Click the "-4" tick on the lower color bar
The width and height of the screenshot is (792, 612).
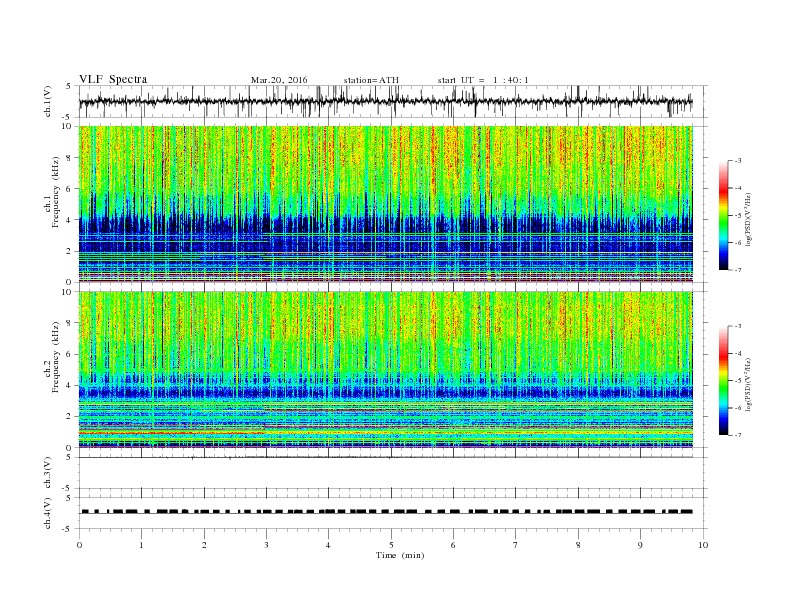tap(738, 353)
